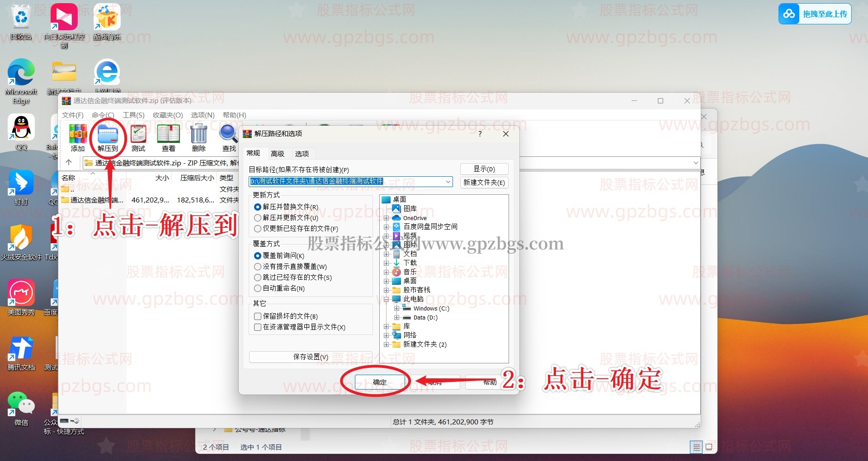Open the 微信 WeChat desktop icon

[21, 409]
